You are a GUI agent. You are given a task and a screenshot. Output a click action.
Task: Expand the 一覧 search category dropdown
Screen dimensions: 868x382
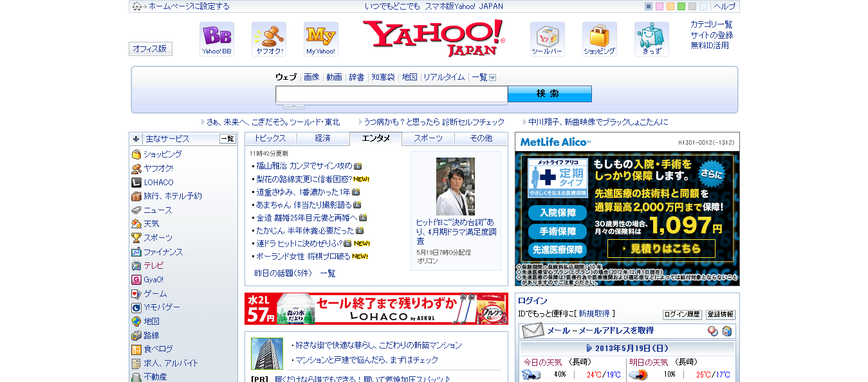492,77
